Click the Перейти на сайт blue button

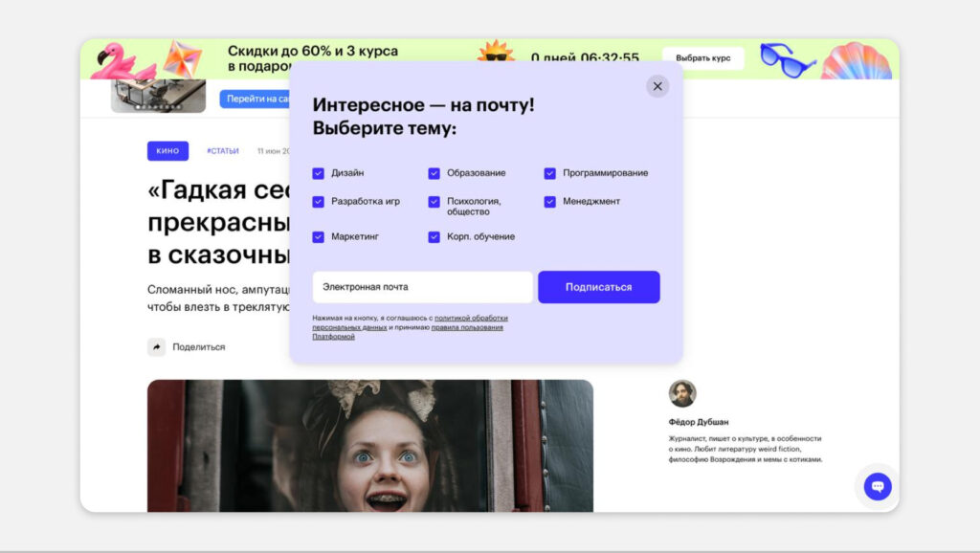click(x=255, y=99)
